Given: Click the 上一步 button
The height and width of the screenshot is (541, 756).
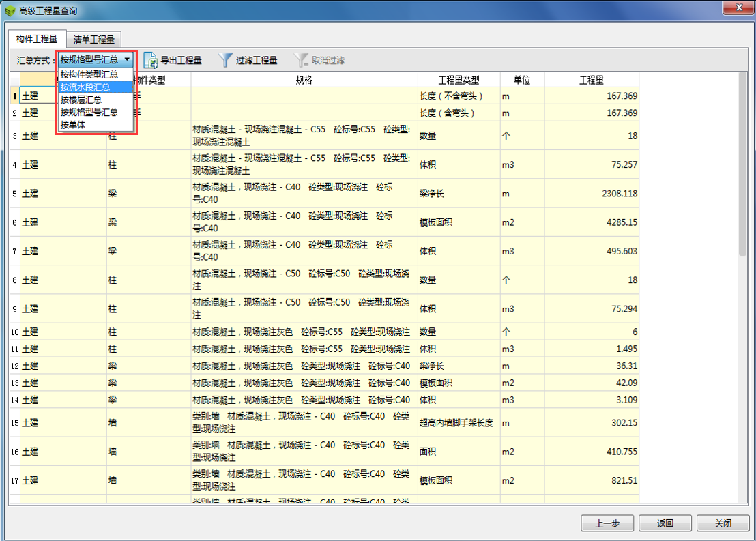Looking at the screenshot, I should pos(607,523).
